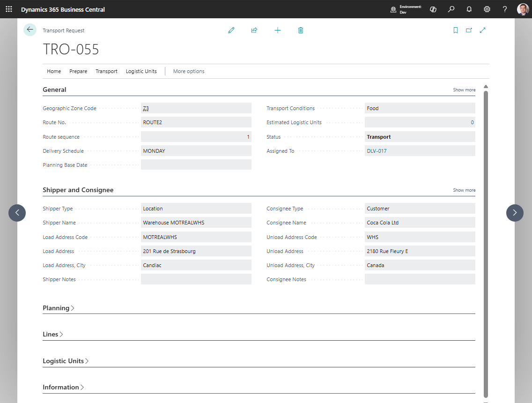Go to previous record arrow
The image size is (532, 403).
[x=17, y=213]
